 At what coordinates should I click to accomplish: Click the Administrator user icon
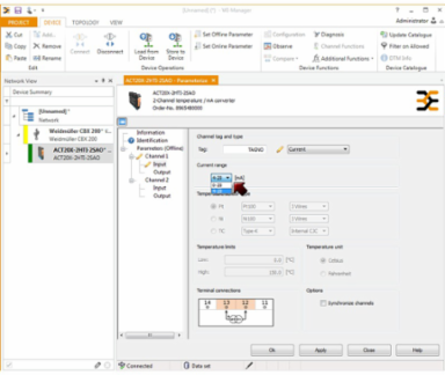(433, 21)
